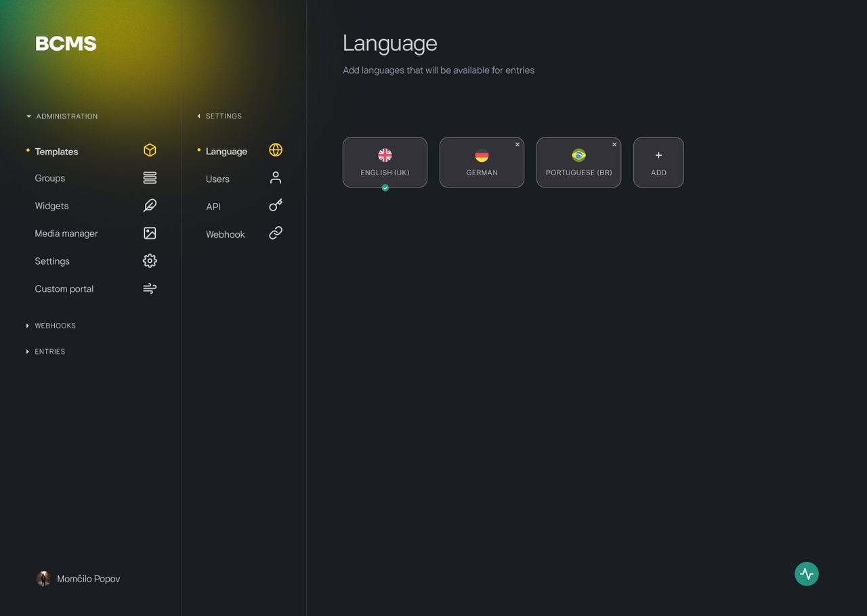Click the German flag icon
This screenshot has width=867, height=616.
point(482,155)
